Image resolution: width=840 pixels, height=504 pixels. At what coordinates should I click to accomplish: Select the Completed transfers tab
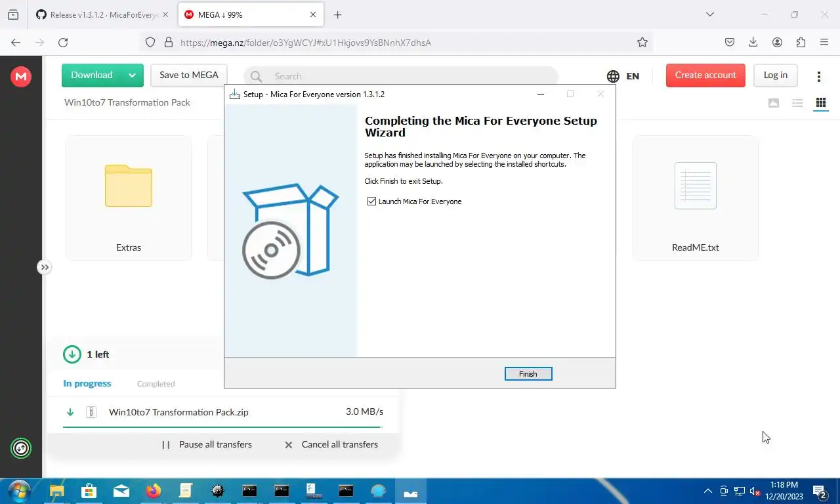coord(156,384)
